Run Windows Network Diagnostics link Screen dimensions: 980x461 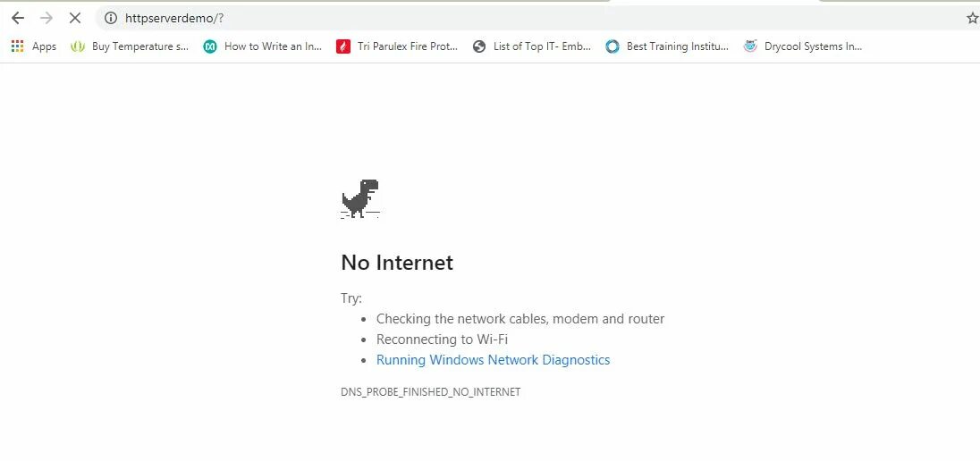pyautogui.click(x=493, y=360)
